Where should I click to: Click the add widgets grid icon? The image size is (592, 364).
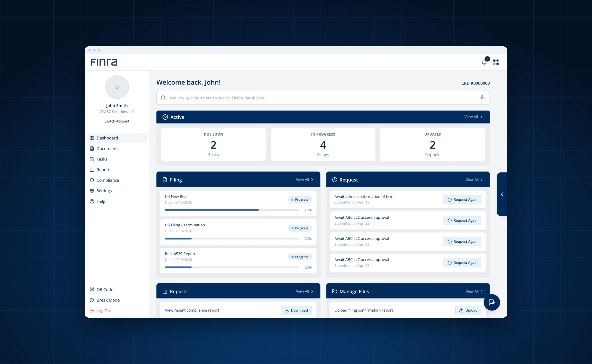tap(496, 62)
